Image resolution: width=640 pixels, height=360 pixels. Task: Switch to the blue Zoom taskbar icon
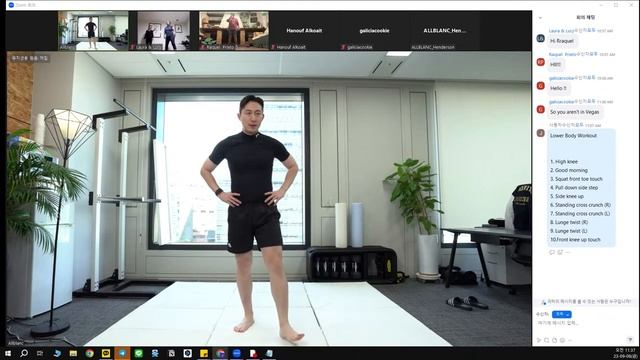point(236,353)
